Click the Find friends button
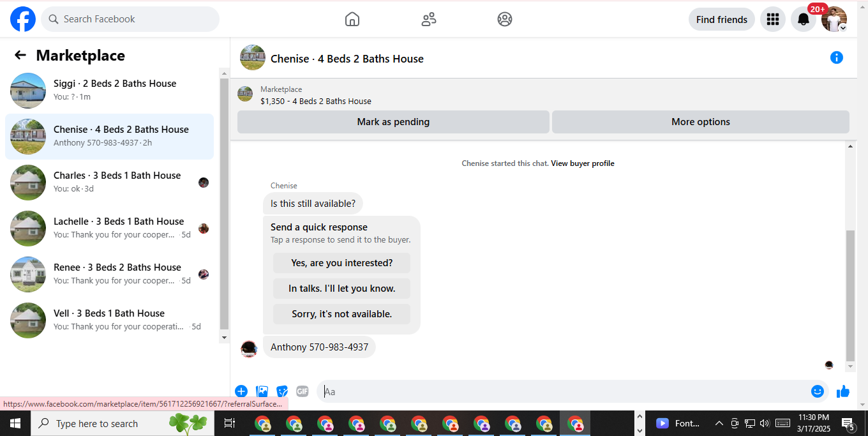 pyautogui.click(x=722, y=19)
